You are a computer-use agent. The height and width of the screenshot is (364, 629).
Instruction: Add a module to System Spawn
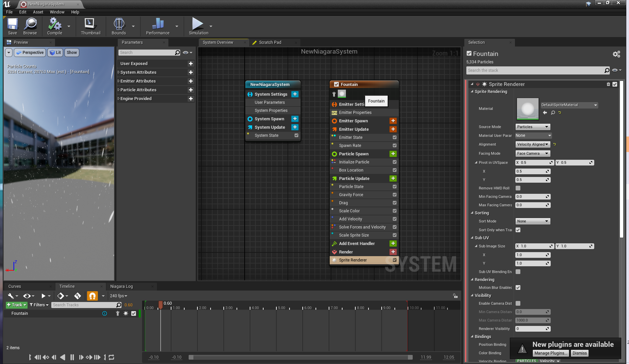tap(295, 119)
